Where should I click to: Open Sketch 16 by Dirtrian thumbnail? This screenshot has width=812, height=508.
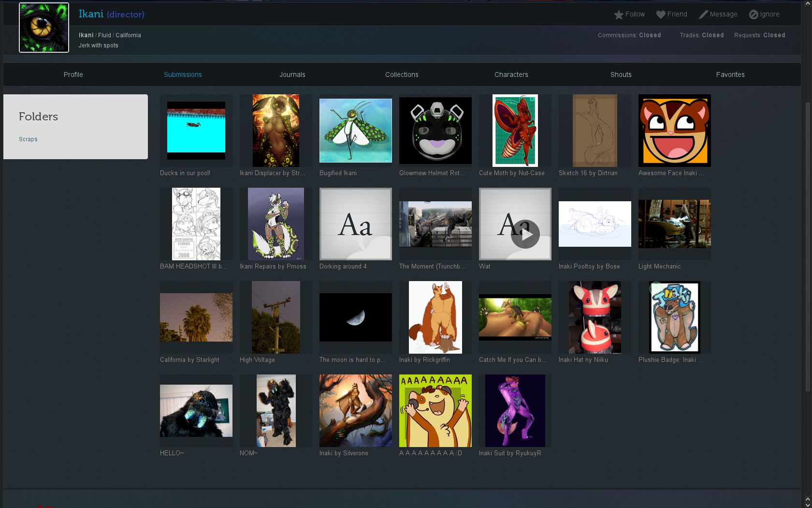tap(595, 131)
